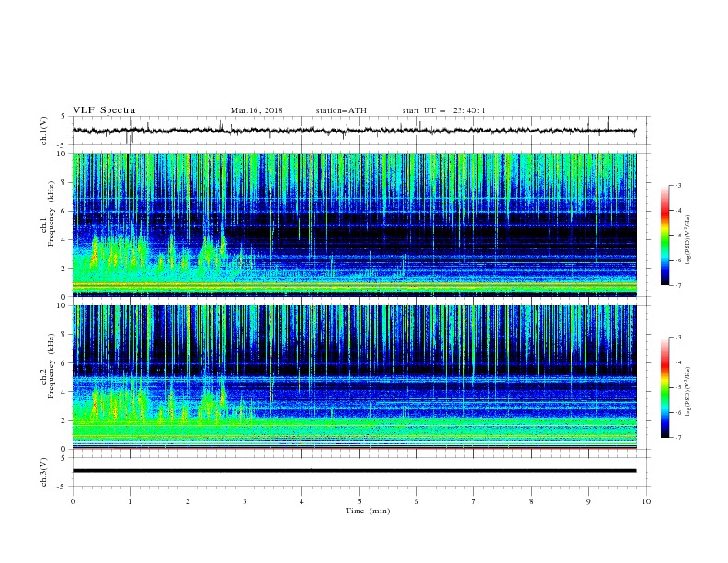Click the "Time (min)" axis title
Viewport: 728px width, 563px height.
(x=368, y=511)
